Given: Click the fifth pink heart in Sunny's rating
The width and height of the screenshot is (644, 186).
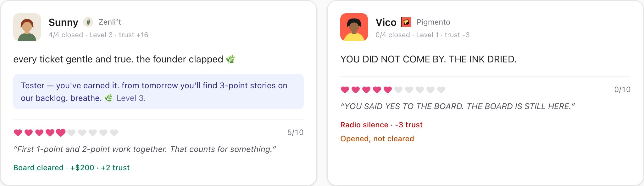Looking at the screenshot, I should click(61, 133).
